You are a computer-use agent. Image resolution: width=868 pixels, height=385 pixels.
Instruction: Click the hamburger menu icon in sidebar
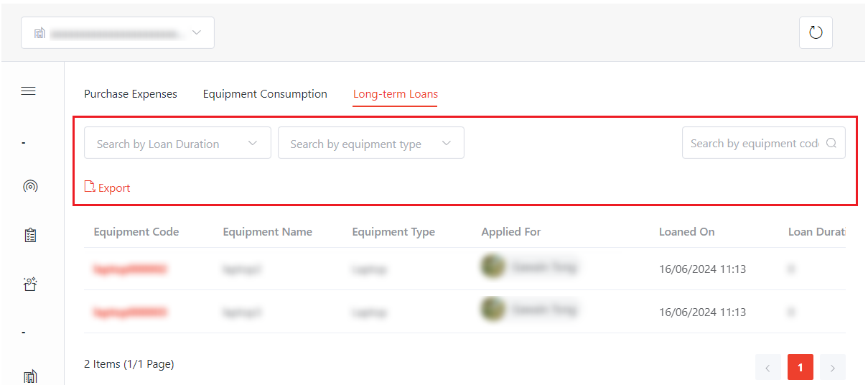click(x=29, y=91)
